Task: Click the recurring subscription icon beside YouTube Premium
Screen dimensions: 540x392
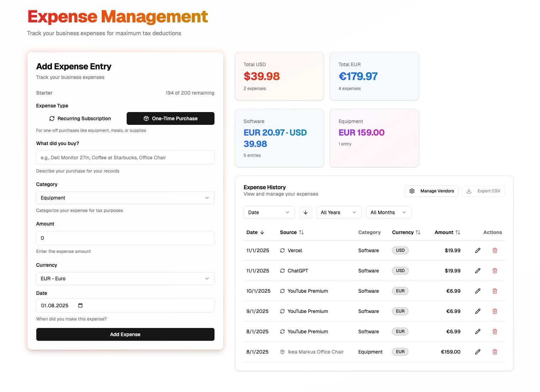Action: [x=282, y=291]
